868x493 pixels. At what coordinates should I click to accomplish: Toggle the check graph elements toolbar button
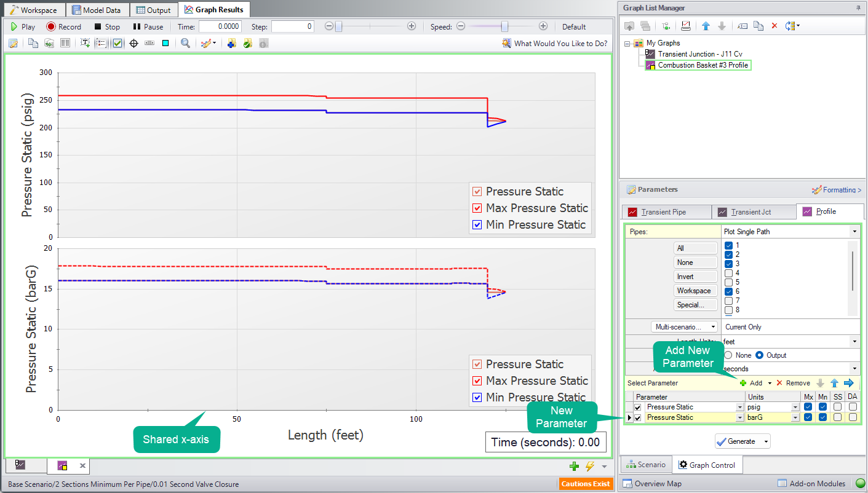(x=117, y=43)
